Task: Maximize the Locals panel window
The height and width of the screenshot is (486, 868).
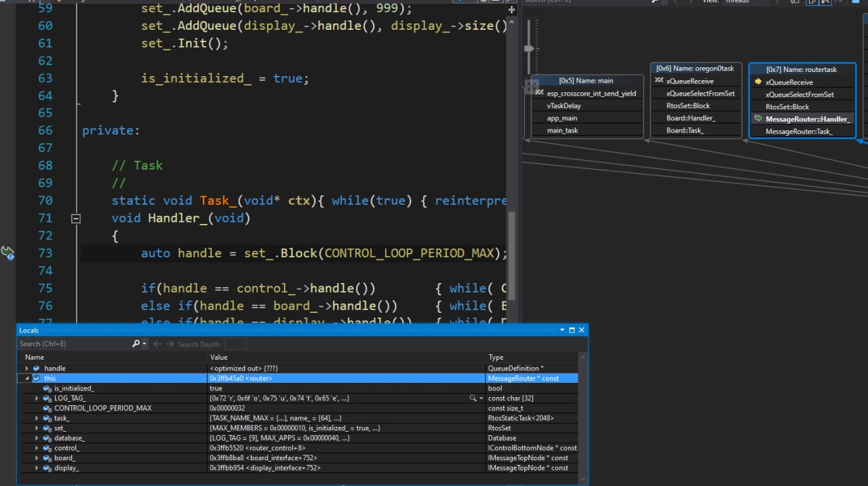Action: [x=572, y=330]
